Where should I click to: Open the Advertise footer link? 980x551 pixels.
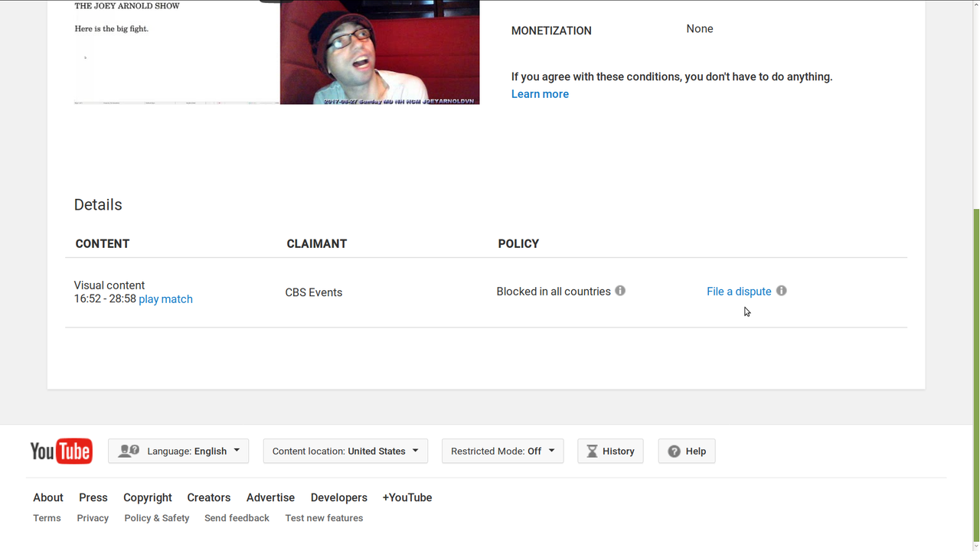tap(270, 497)
